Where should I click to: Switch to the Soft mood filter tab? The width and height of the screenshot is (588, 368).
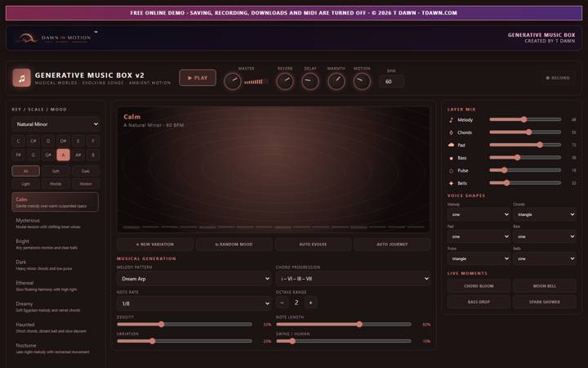56,171
